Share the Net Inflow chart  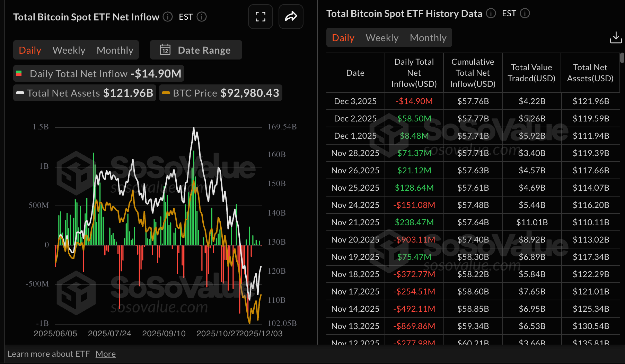[x=291, y=17]
